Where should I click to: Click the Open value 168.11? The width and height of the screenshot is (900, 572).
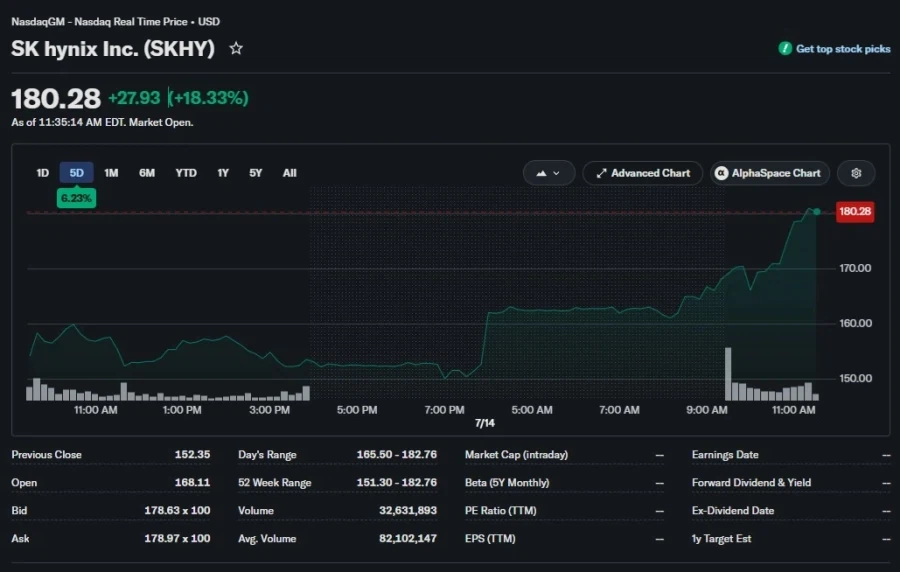[x=192, y=482]
